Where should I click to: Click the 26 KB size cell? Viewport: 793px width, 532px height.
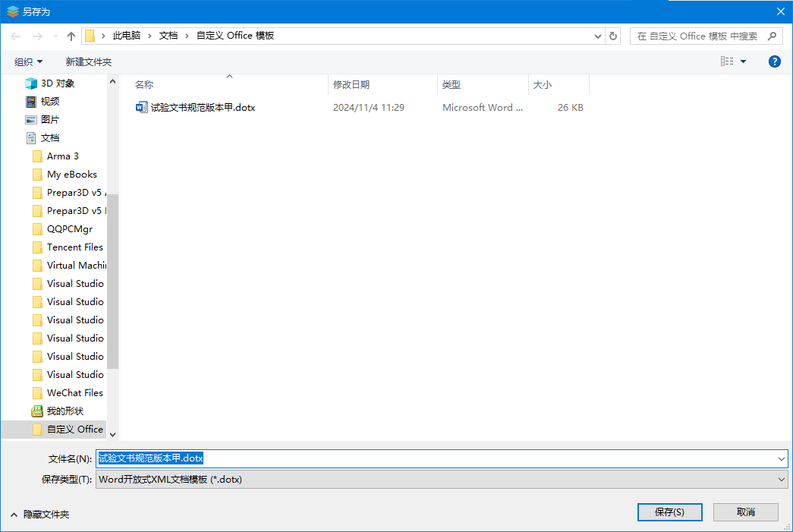571,108
